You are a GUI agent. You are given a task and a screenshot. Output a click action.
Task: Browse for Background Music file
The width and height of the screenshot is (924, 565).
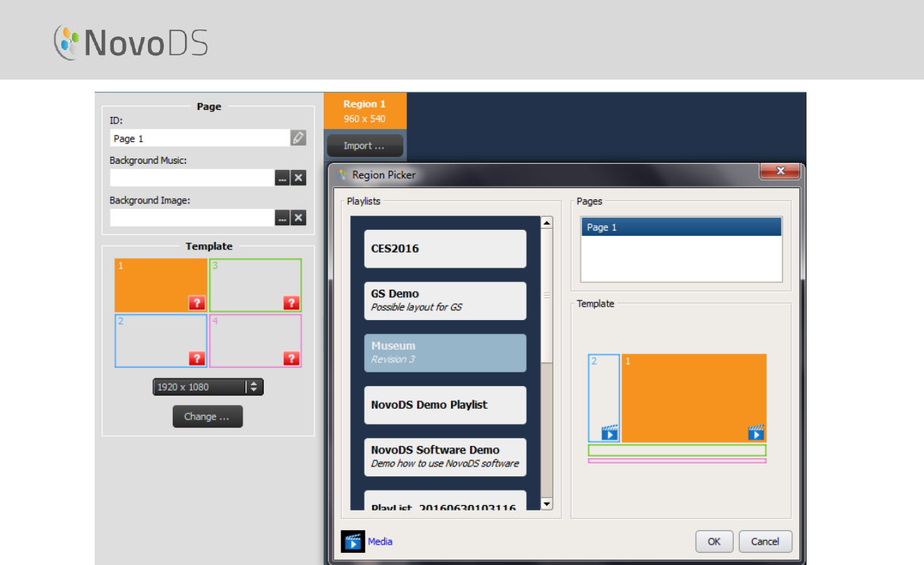click(x=282, y=178)
